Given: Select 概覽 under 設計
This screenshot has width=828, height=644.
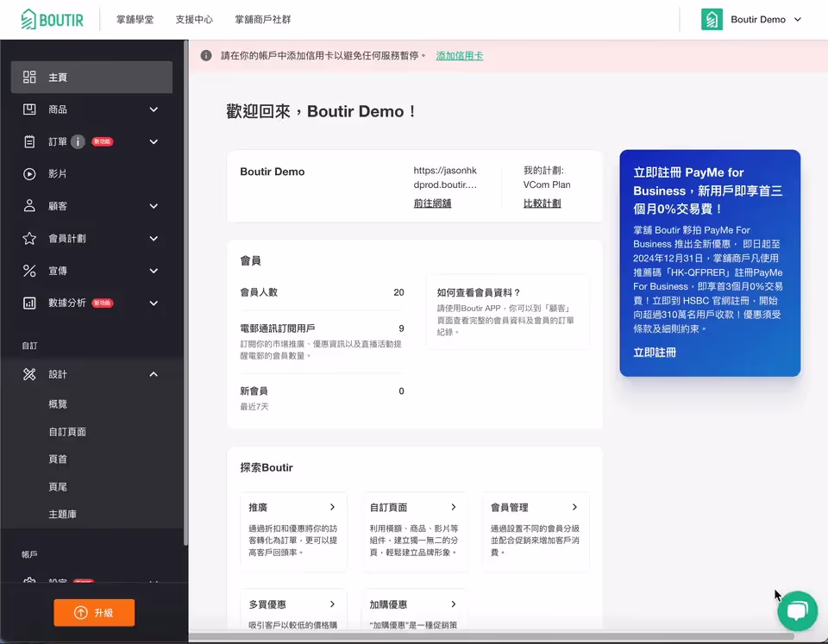Looking at the screenshot, I should 58,404.
